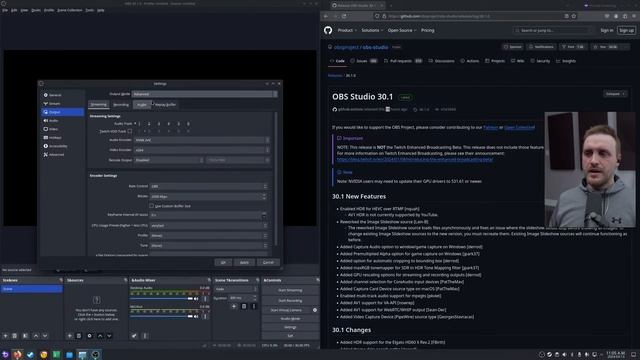
Task: Adjust Mic/Aux volume slider
Action: click(161, 316)
